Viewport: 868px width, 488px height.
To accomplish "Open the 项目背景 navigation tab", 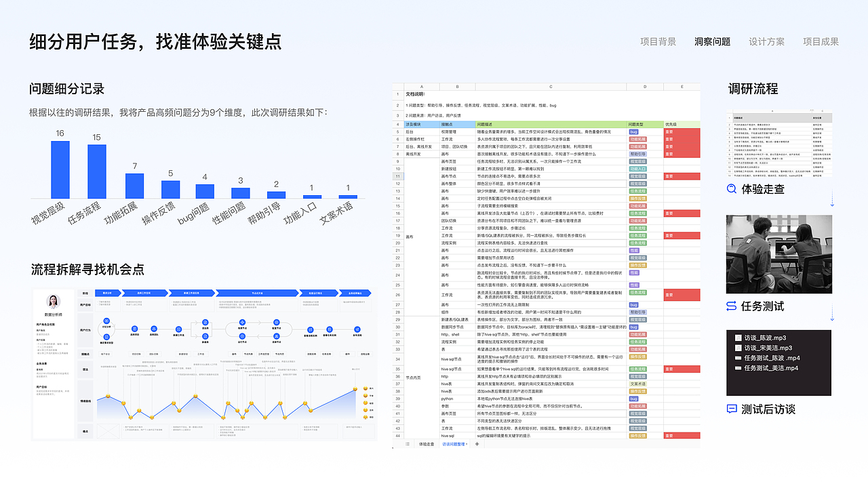I will click(658, 41).
